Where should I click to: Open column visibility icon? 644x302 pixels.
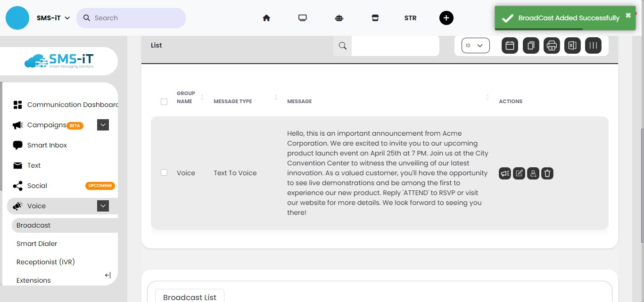[x=593, y=46]
